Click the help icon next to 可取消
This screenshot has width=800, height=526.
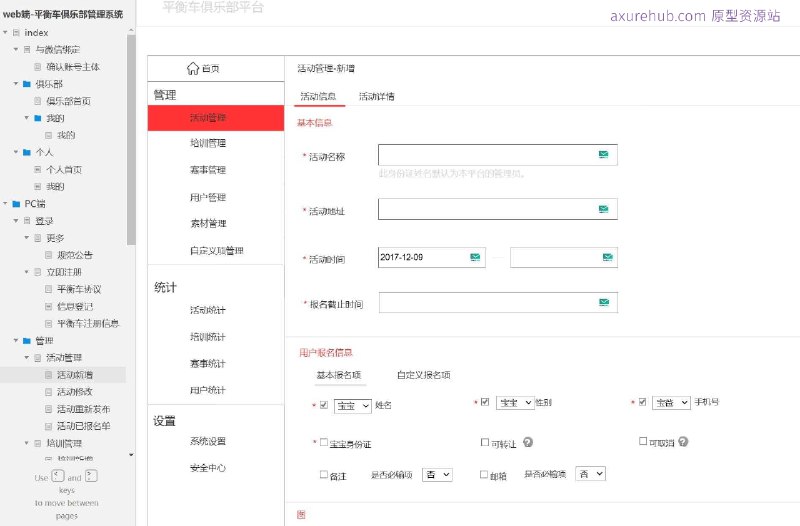[x=683, y=441]
